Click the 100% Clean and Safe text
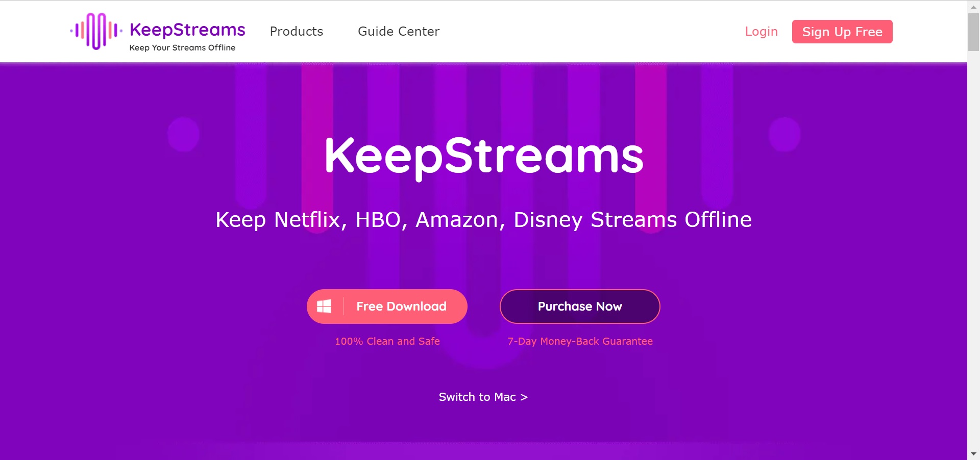Image resolution: width=980 pixels, height=460 pixels. 387,341
